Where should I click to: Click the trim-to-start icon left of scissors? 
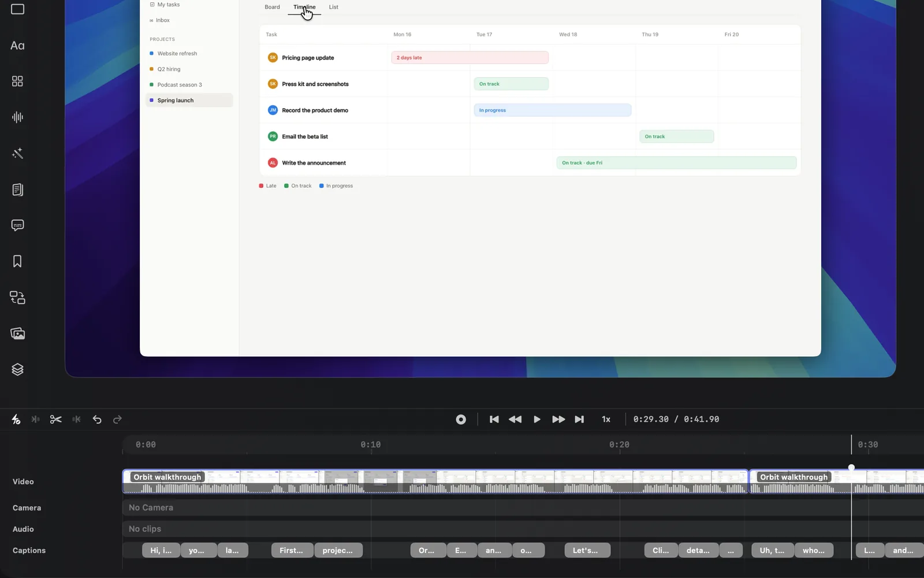pos(35,420)
